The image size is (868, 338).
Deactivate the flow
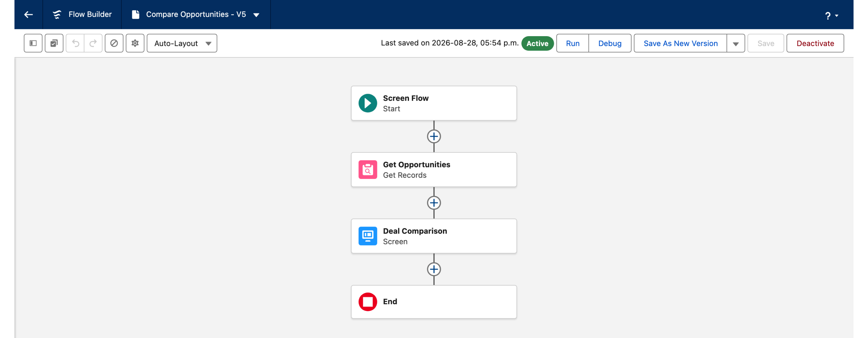815,43
